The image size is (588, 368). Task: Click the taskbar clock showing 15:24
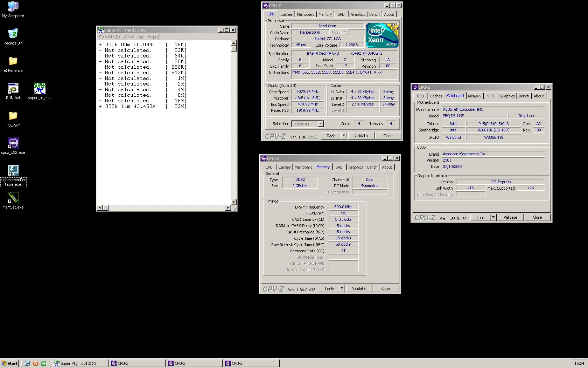(x=579, y=363)
